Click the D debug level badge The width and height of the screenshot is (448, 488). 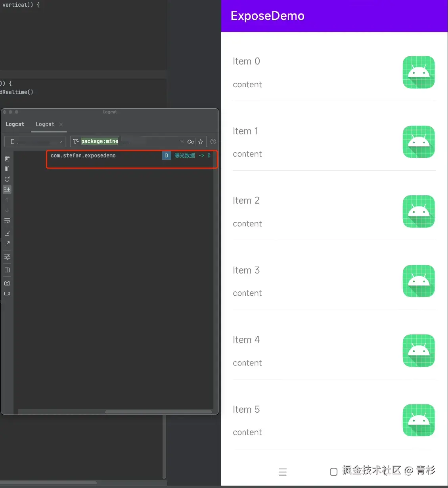click(167, 155)
